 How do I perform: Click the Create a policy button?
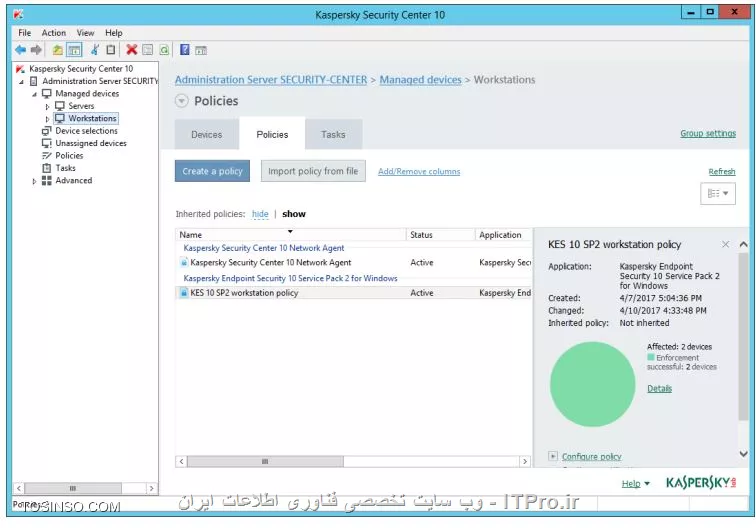coord(212,171)
